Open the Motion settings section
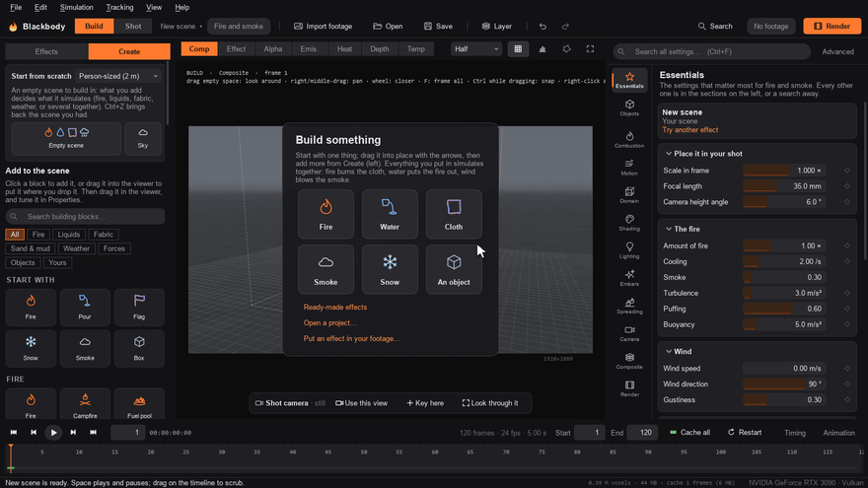Viewport: 868px width, 488px height. coord(629,167)
